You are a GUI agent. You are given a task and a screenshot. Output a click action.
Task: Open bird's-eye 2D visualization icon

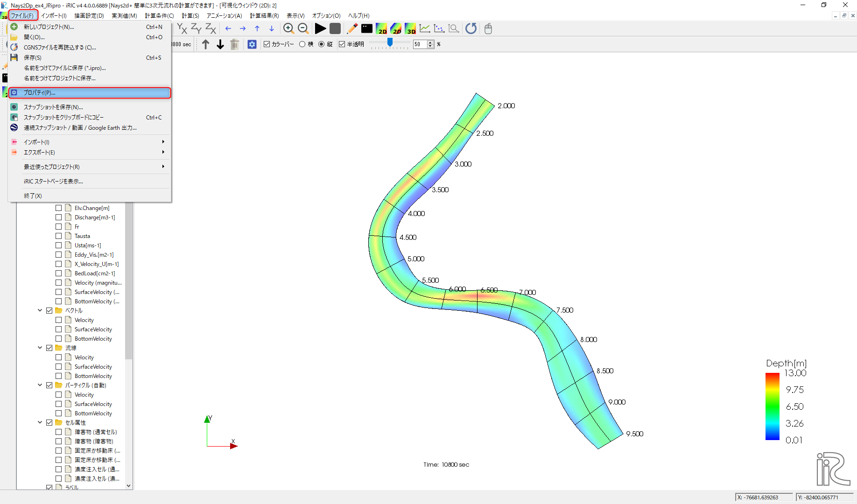tap(396, 28)
